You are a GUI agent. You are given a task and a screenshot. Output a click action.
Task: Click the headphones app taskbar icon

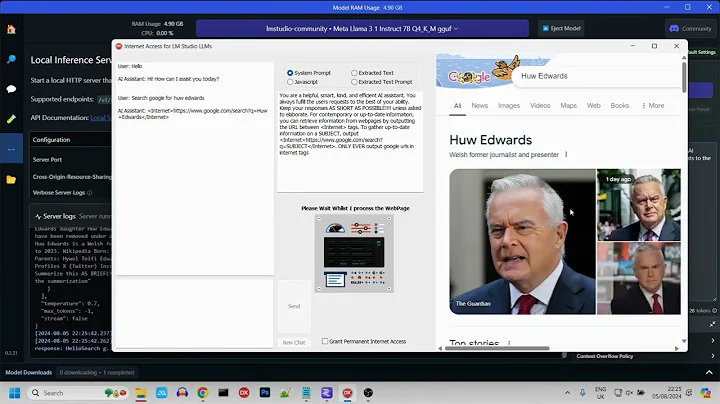tap(182, 393)
